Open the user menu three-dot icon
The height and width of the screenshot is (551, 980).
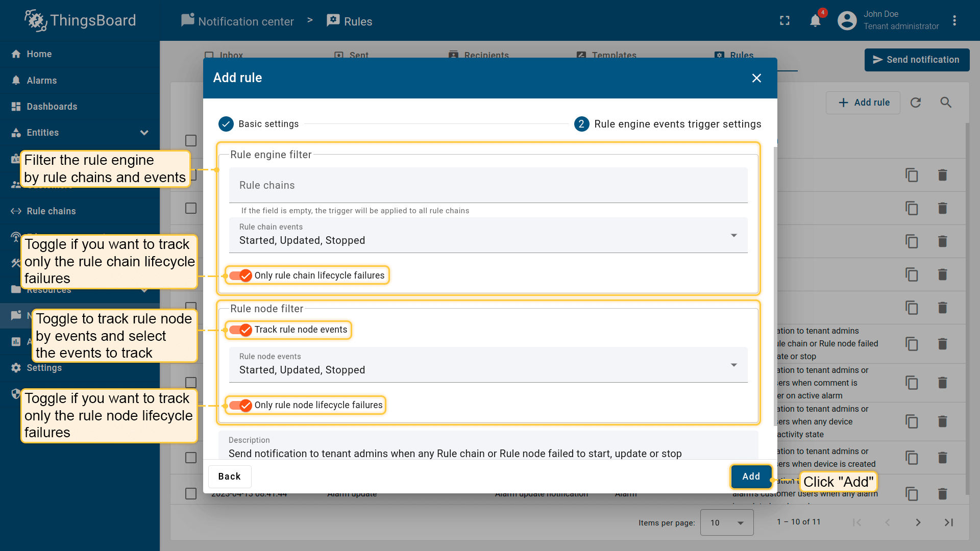tap(954, 20)
